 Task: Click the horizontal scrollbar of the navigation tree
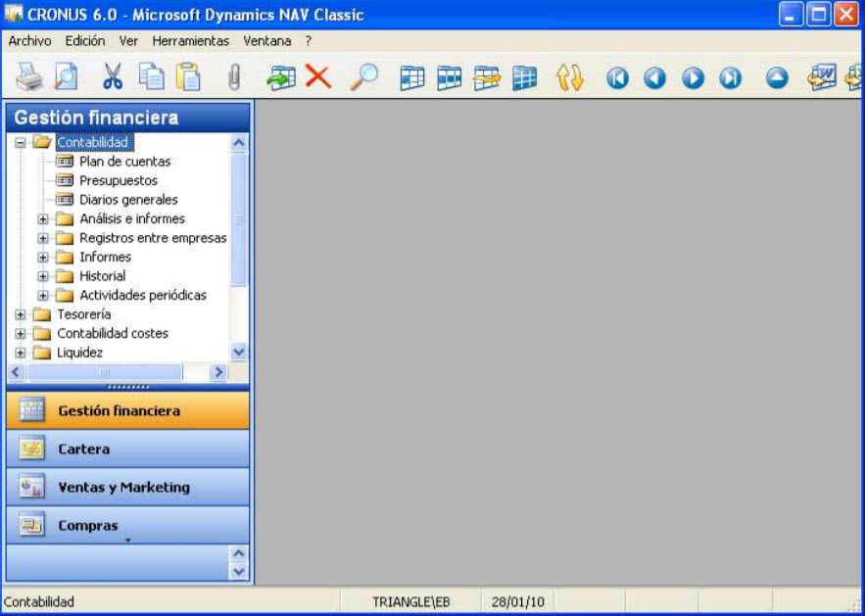tap(105, 373)
